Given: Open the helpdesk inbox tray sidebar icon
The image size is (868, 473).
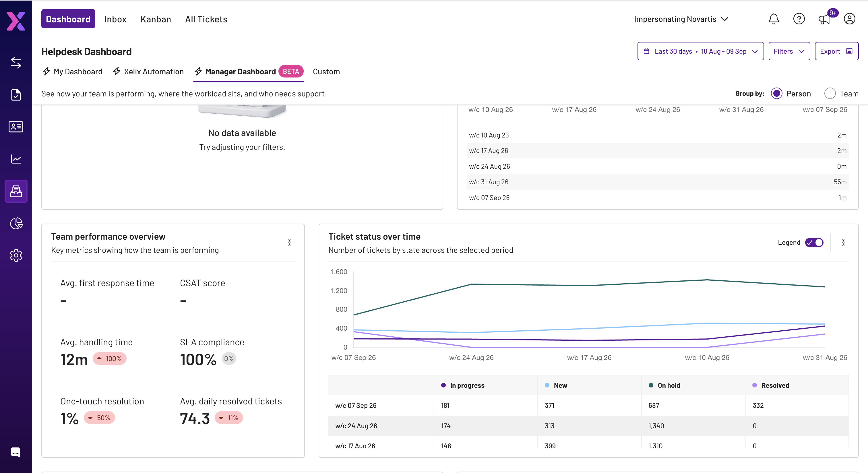Looking at the screenshot, I should coord(16,191).
